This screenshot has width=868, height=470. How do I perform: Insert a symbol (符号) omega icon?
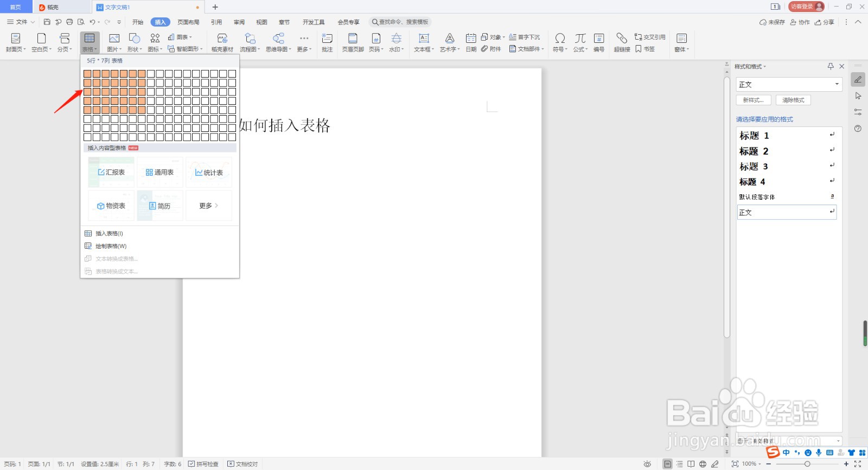click(x=560, y=39)
